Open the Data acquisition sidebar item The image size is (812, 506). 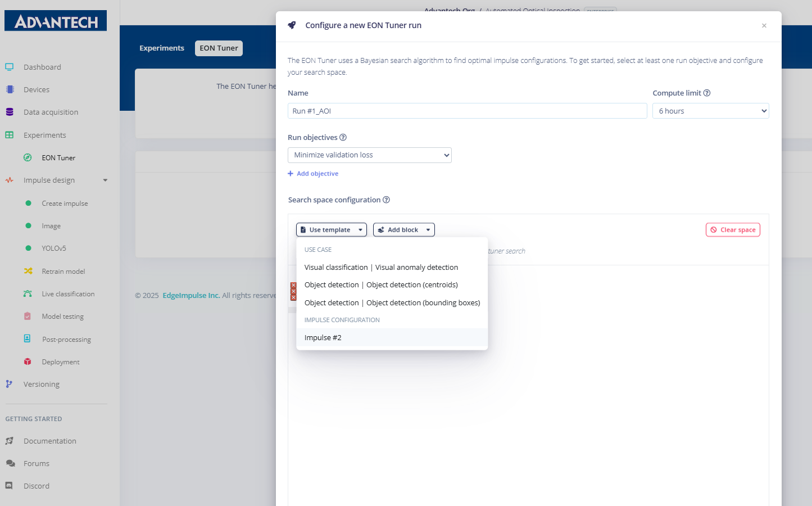tap(51, 112)
